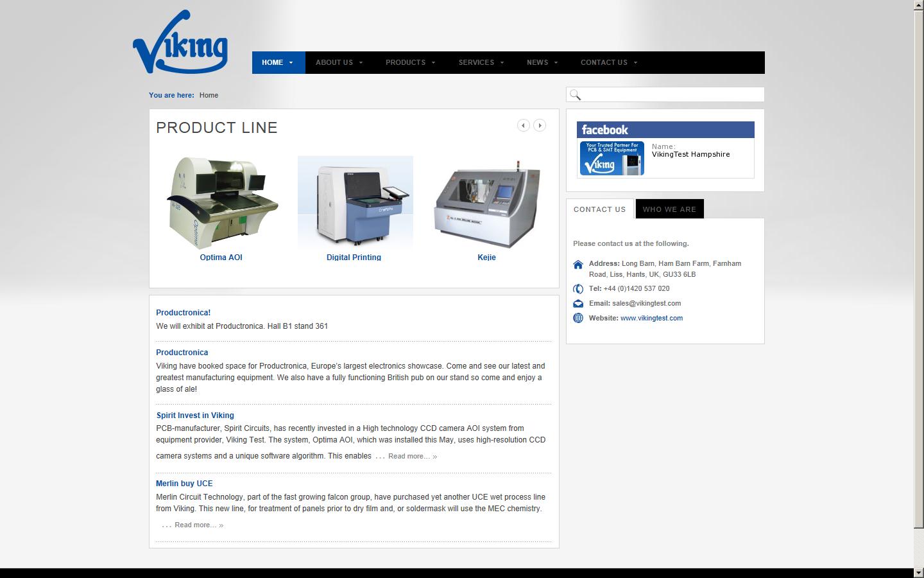924x578 pixels.
Task: Click the carousel previous arrow
Action: (523, 125)
